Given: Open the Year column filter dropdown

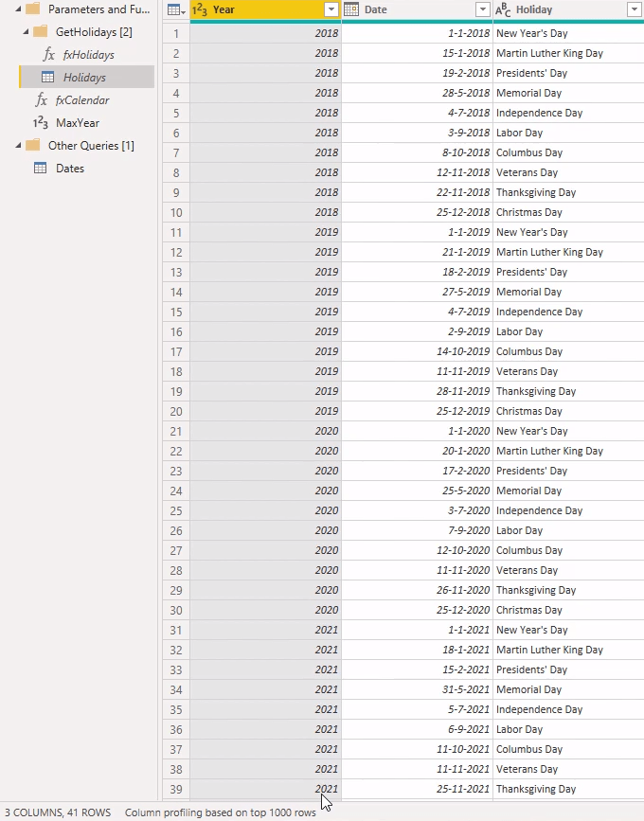Looking at the screenshot, I should [x=331, y=9].
